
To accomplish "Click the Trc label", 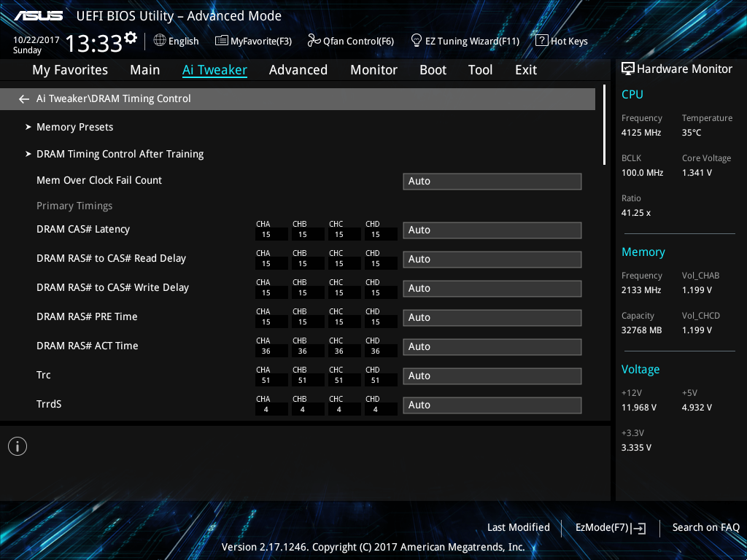I will pos(43,375).
